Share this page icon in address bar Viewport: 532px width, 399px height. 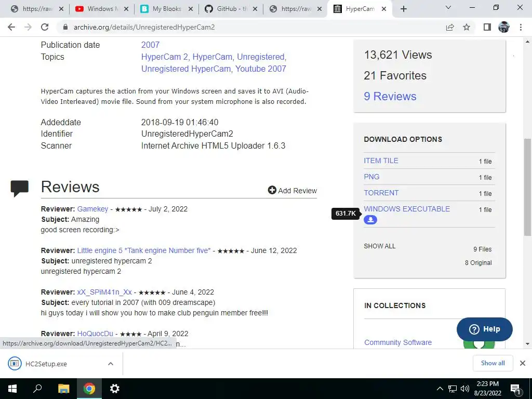click(x=450, y=27)
